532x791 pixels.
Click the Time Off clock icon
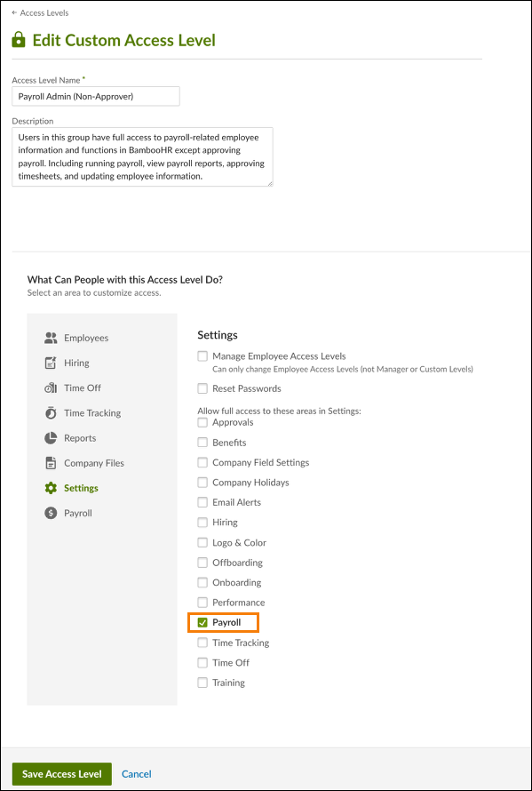click(51, 388)
